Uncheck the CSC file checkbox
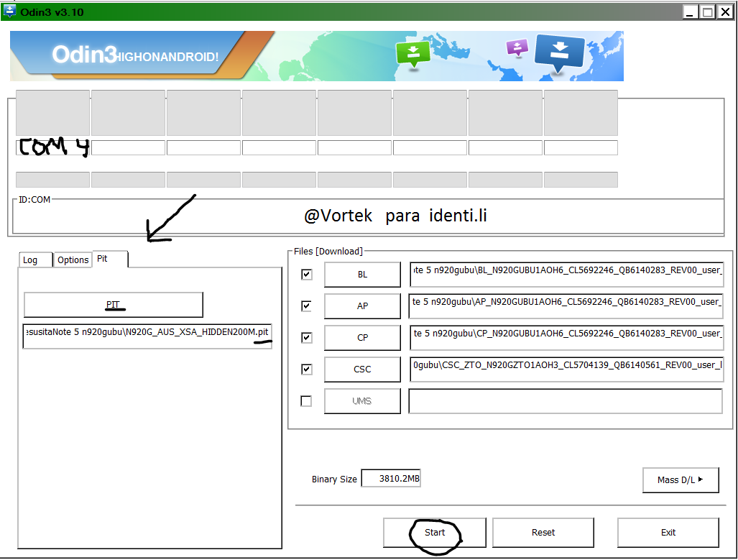738x560 pixels. coord(306,369)
